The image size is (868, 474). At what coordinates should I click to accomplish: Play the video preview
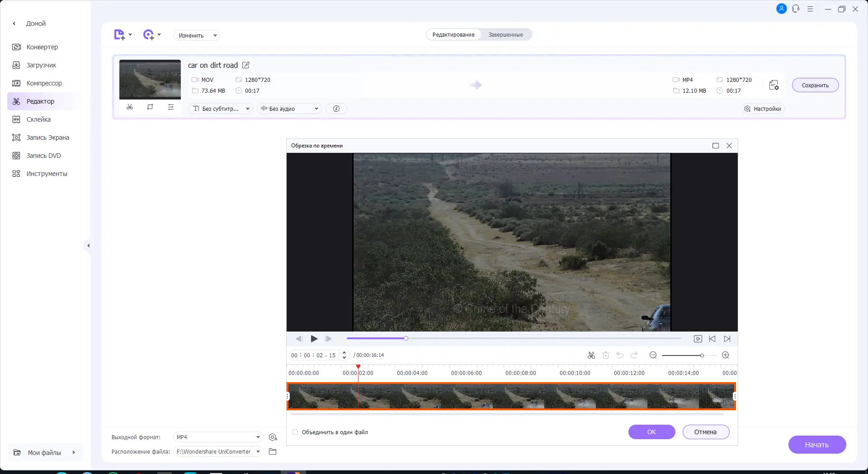[314, 339]
